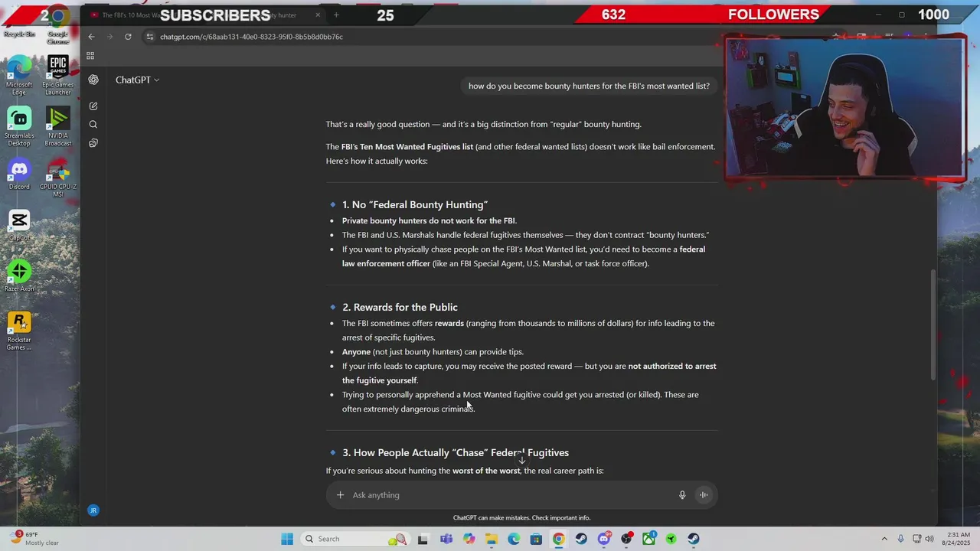Image resolution: width=980 pixels, height=551 pixels.
Task: Start a new chat with the pencil icon
Action: click(93, 106)
